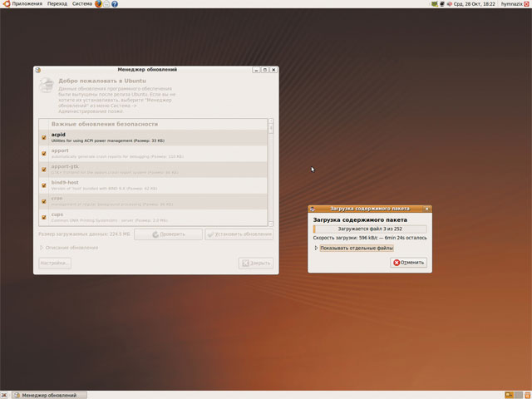Click the date and time clock
Screen dimensions: 532x399
[x=475, y=4]
